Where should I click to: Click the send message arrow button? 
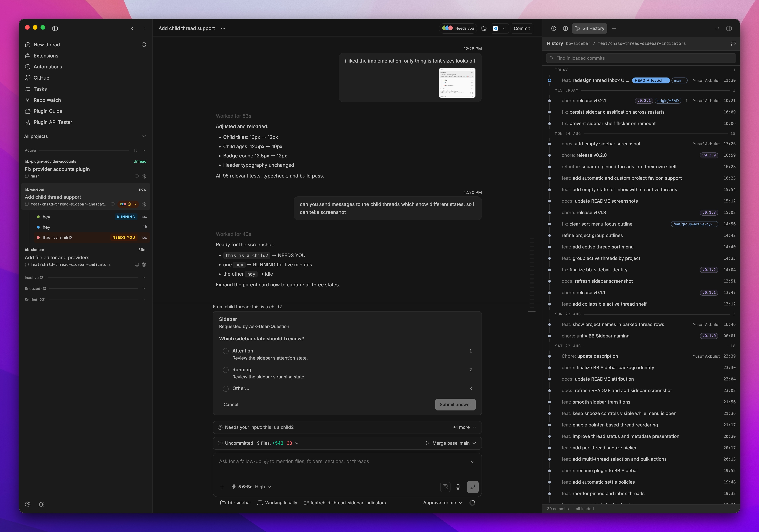(x=472, y=487)
